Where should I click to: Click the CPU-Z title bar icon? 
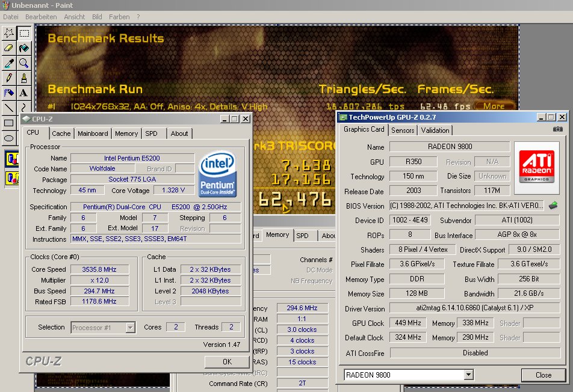tap(26, 118)
